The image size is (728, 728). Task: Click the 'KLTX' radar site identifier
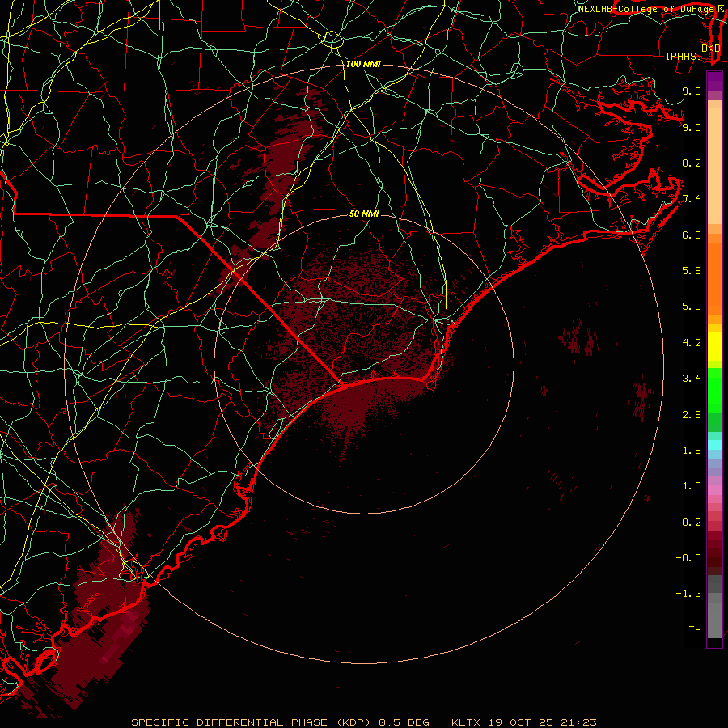coord(467,722)
